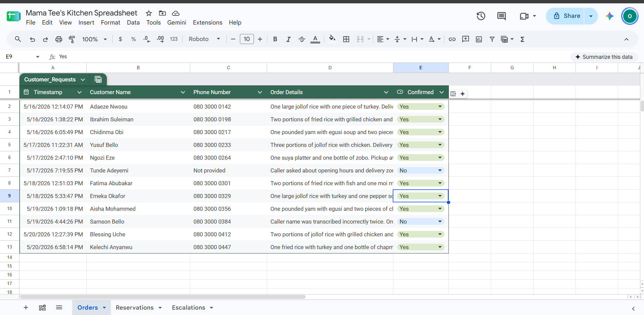
Task: Open the Roboto font dropdown
Action: pyautogui.click(x=204, y=39)
